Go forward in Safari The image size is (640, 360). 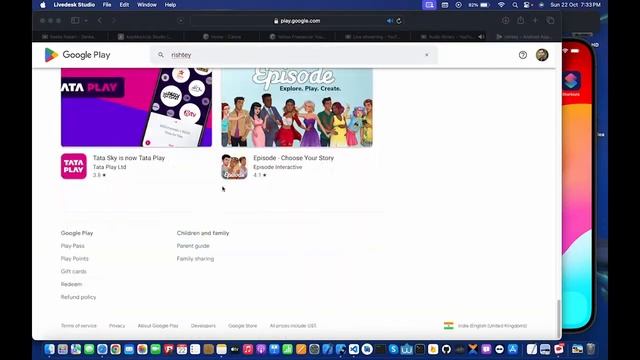(x=114, y=20)
